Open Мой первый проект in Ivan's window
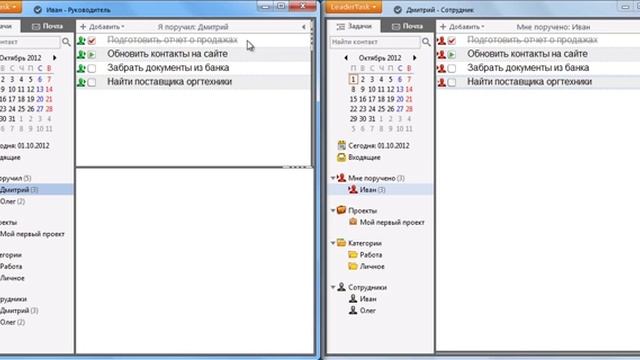 pyautogui.click(x=32, y=234)
